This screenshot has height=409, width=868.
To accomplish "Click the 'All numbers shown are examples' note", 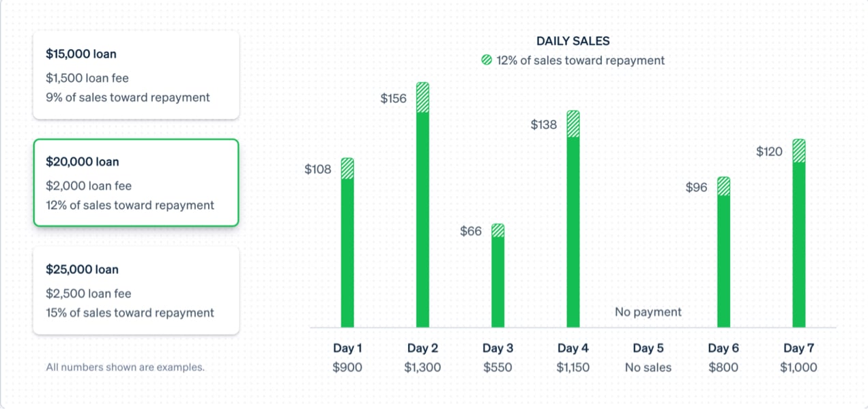I will (125, 367).
